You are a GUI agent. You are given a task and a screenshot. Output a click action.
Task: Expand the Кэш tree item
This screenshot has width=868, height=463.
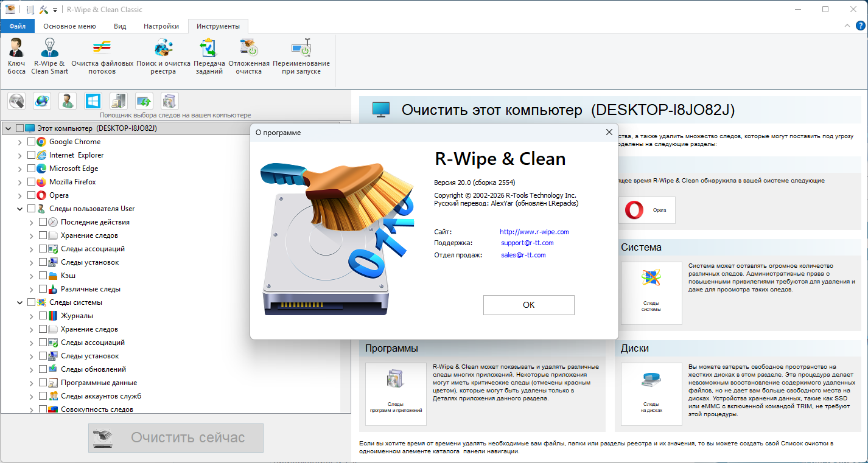[32, 276]
